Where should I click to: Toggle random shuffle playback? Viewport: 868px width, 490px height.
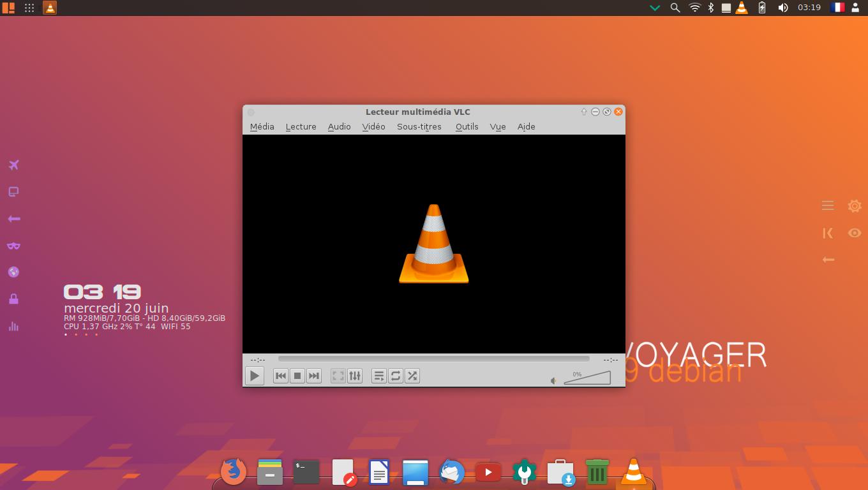(x=412, y=376)
